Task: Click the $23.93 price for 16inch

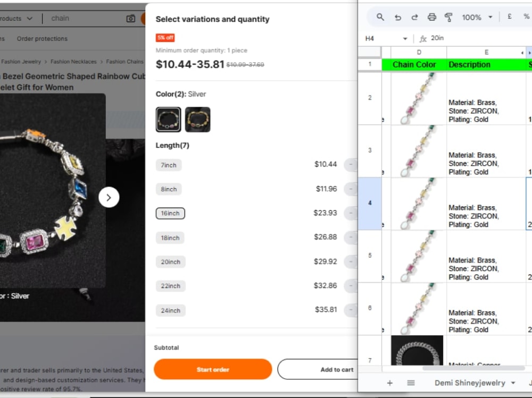Action: coord(325,213)
